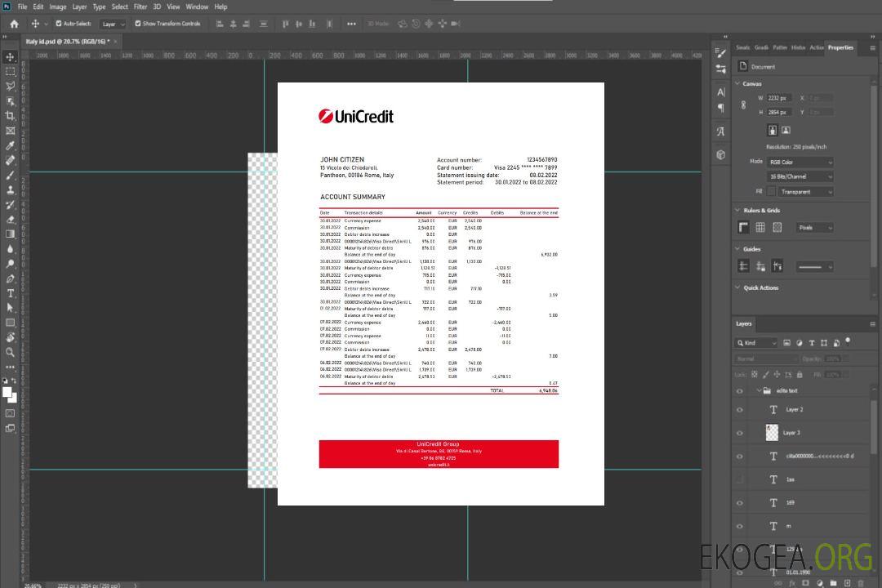
Task: Click the foreground color swatch
Action: pyautogui.click(x=7, y=392)
